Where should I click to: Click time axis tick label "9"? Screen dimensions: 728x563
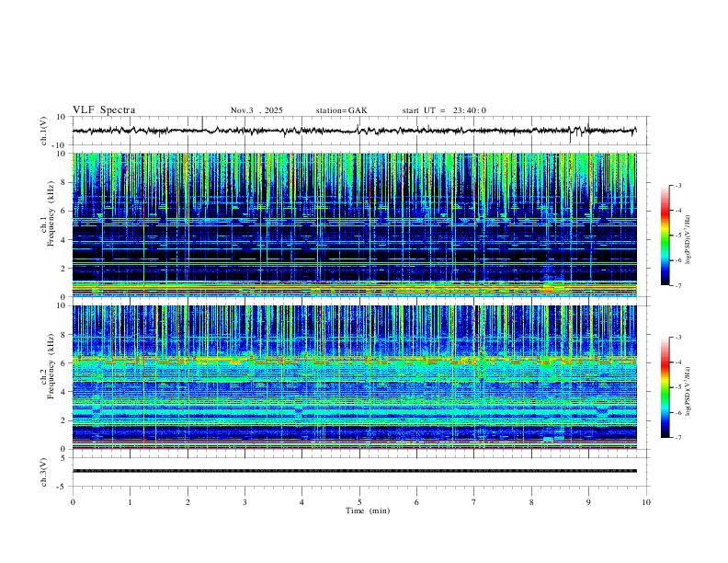click(588, 502)
